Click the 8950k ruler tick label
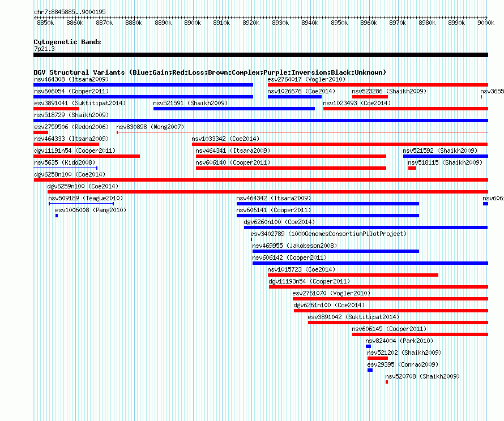 (339, 23)
